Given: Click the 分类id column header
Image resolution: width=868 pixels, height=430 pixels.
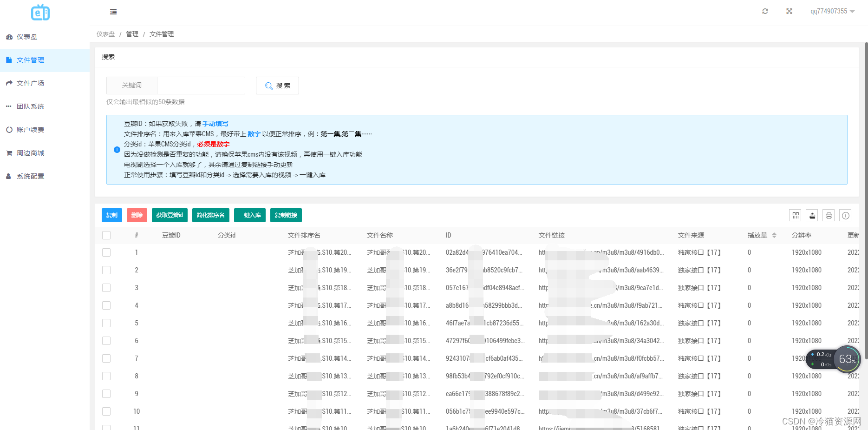Looking at the screenshot, I should click(x=227, y=235).
